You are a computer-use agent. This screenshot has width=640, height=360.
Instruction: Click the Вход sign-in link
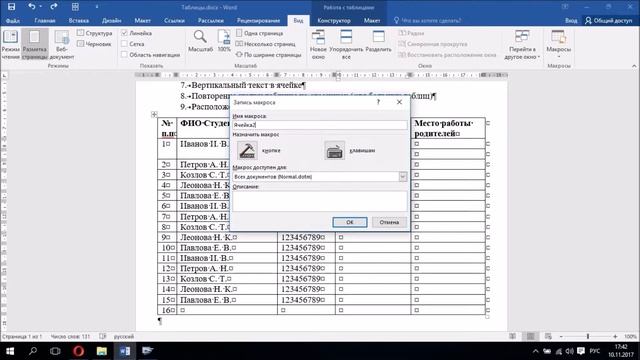[571, 20]
